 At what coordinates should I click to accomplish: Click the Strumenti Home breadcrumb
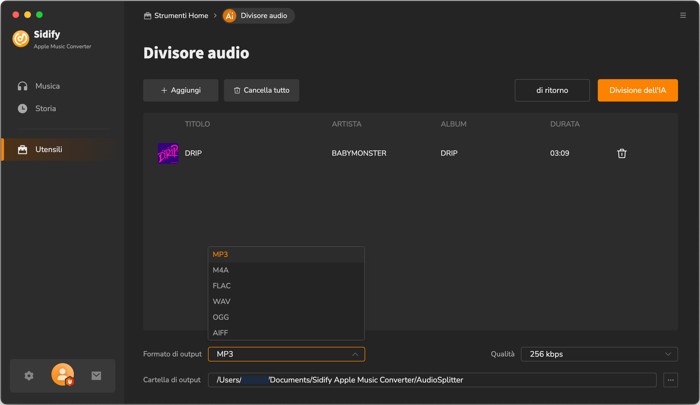tap(176, 16)
